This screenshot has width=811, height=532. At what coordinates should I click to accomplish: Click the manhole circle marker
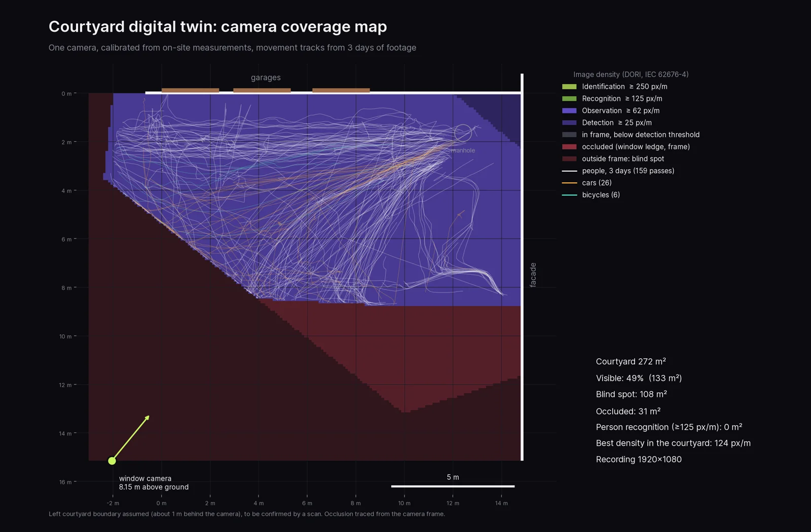462,133
